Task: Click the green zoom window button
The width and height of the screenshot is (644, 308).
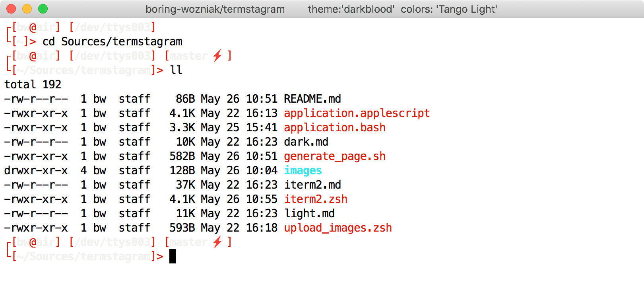Action: click(x=43, y=9)
